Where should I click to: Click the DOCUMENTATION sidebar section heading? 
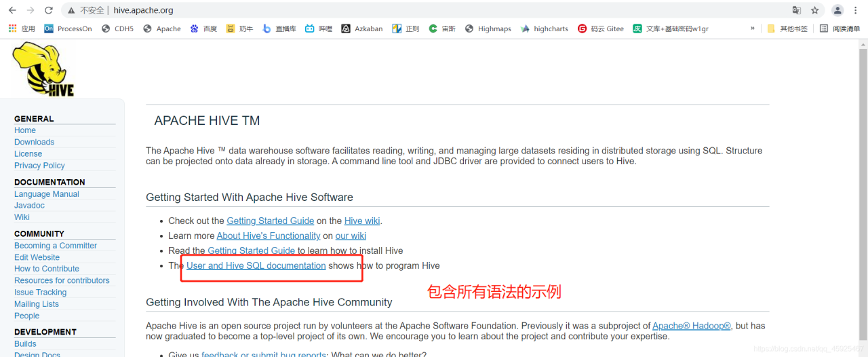pos(50,183)
